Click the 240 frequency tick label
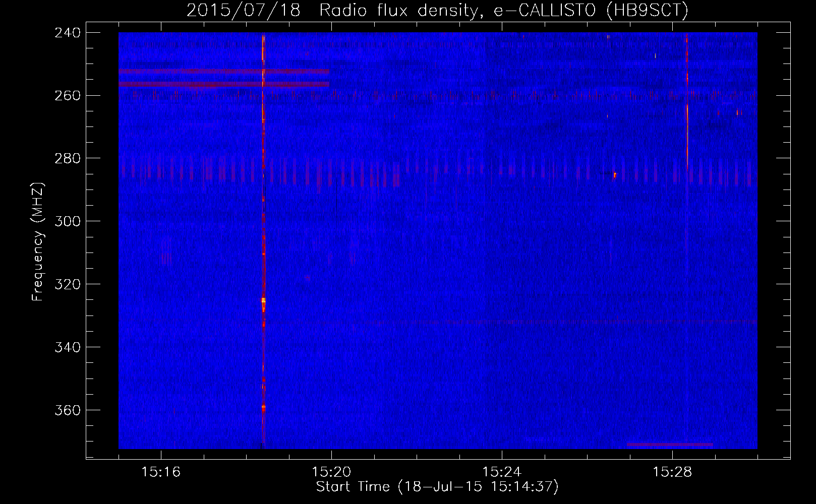816x504 pixels. [67, 32]
